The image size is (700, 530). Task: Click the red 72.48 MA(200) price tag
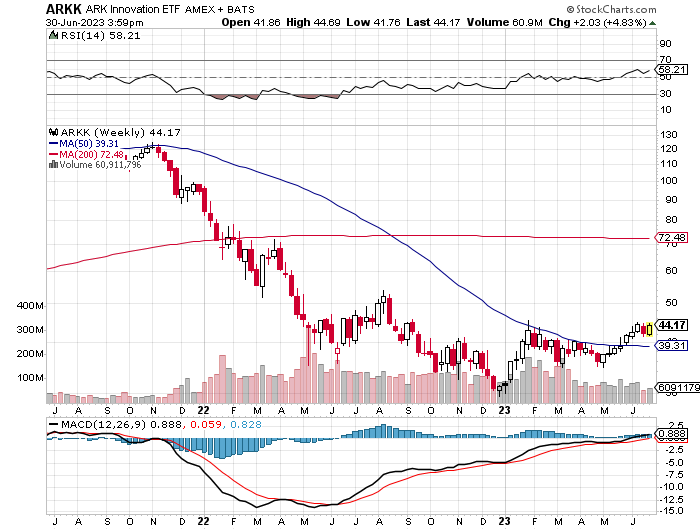[x=672, y=238]
